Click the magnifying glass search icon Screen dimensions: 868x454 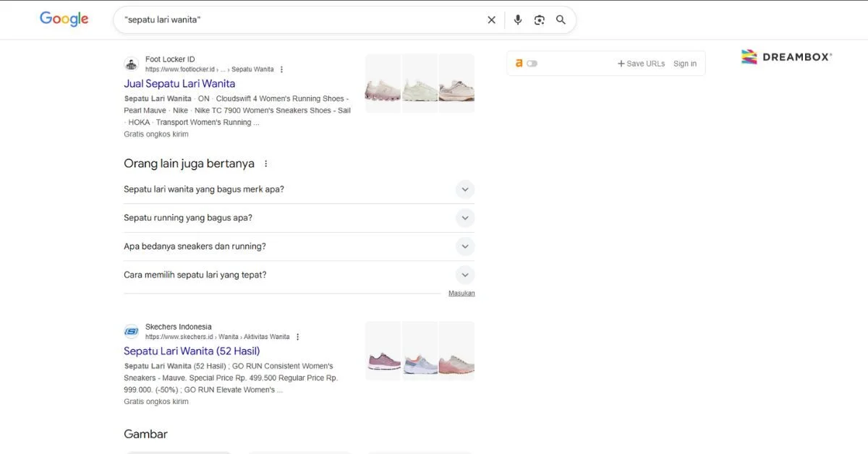point(561,20)
